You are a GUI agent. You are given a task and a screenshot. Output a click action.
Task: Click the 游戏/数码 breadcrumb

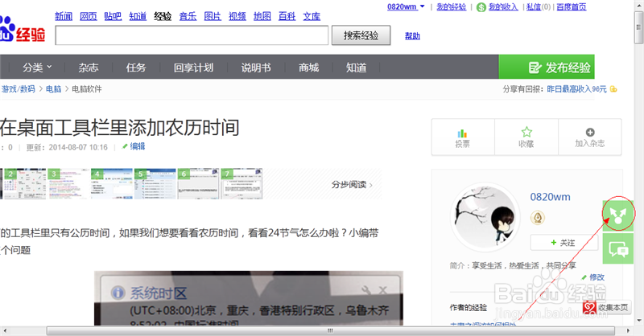click(x=18, y=89)
